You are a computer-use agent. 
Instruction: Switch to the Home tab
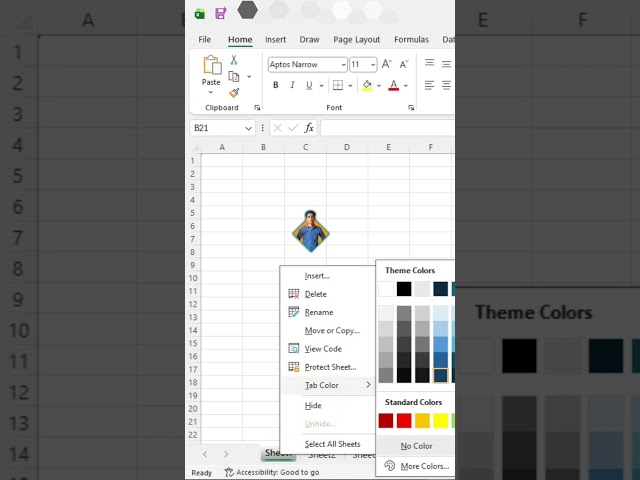[x=240, y=40]
